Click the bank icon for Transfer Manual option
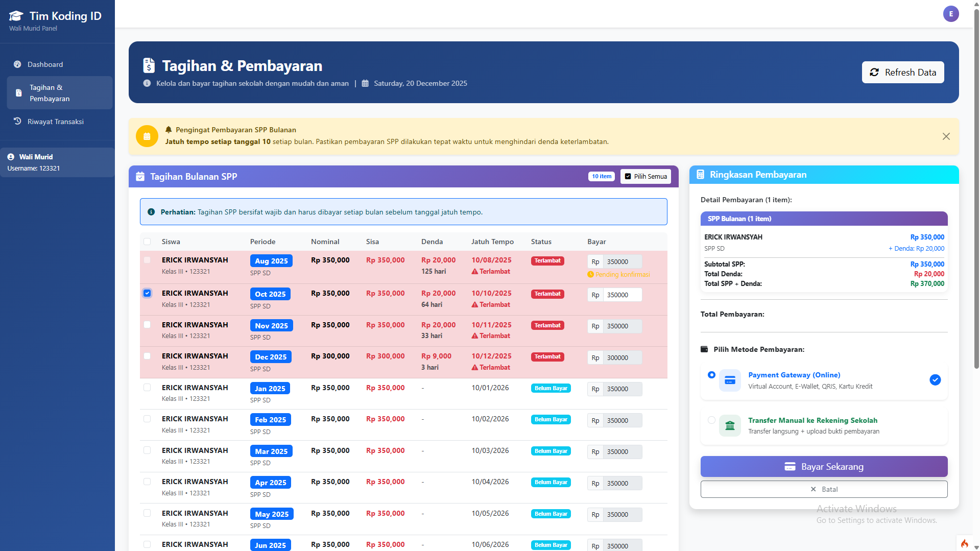The width and height of the screenshot is (980, 551). [x=729, y=425]
